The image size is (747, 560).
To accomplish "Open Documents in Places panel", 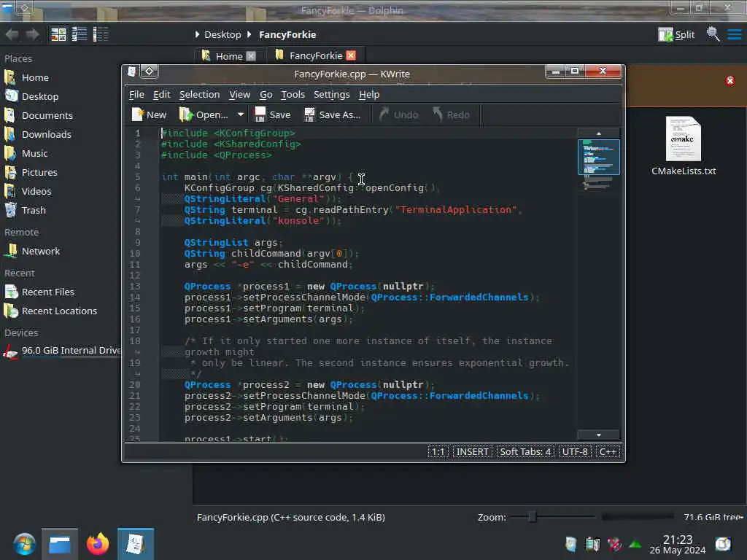I will tap(47, 115).
